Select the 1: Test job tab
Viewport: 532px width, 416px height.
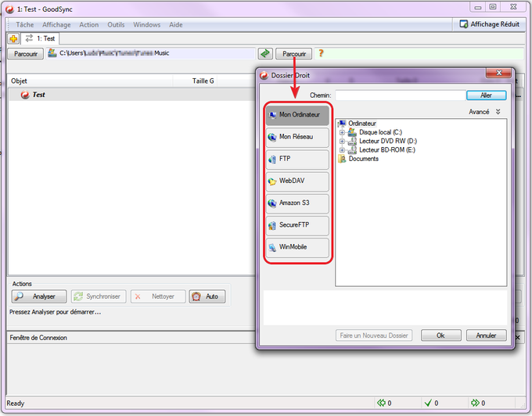click(41, 38)
